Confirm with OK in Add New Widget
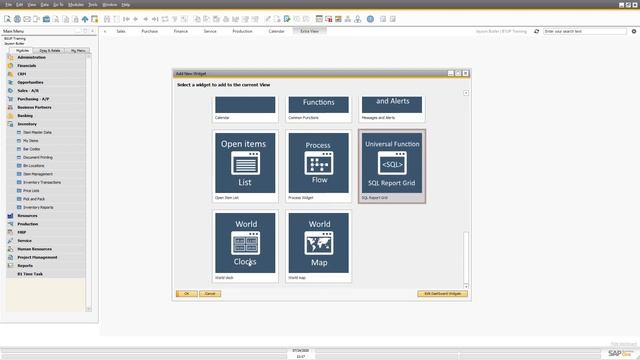Screen dimensions: 640x360 point(187,293)
